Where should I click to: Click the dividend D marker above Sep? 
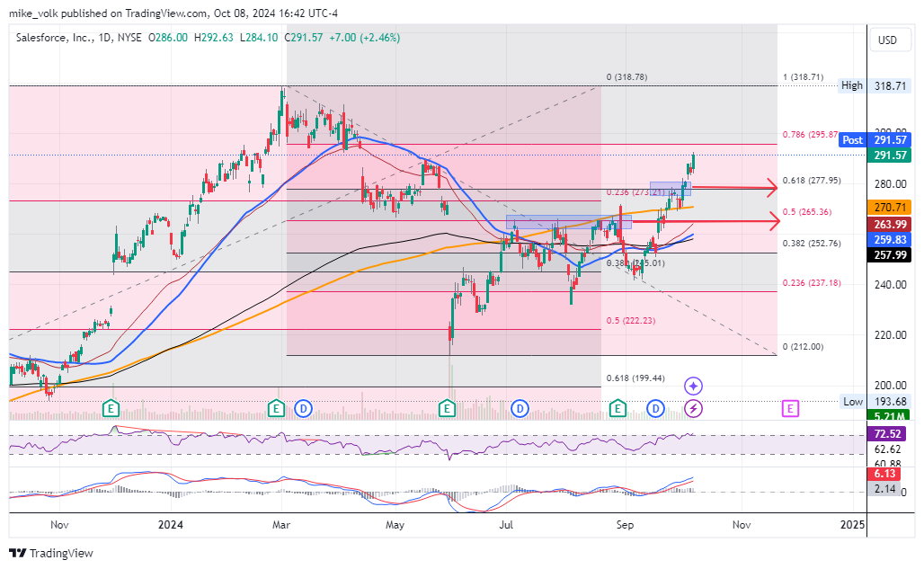(655, 408)
